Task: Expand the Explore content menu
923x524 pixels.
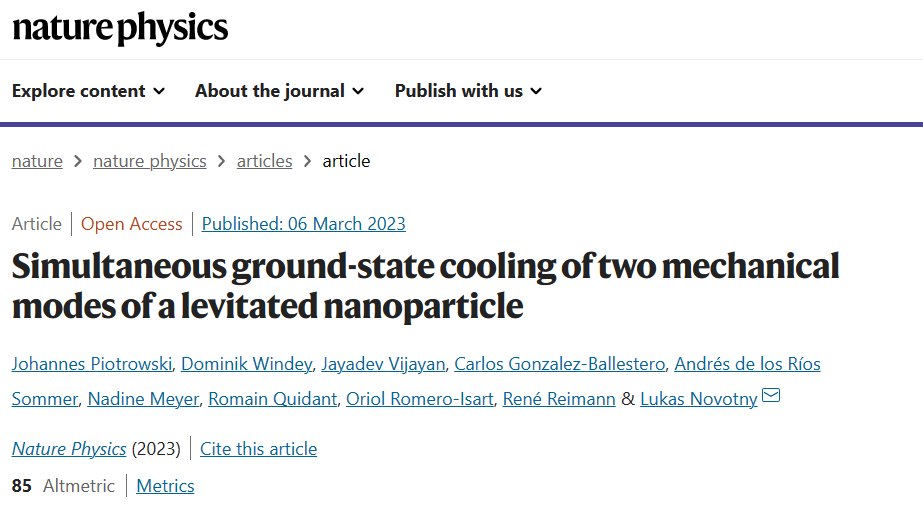Action: [x=88, y=91]
